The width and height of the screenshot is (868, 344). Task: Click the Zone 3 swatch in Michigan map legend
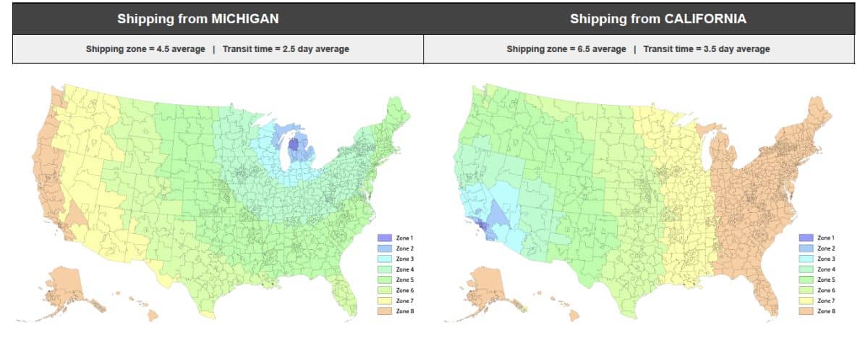pos(383,259)
